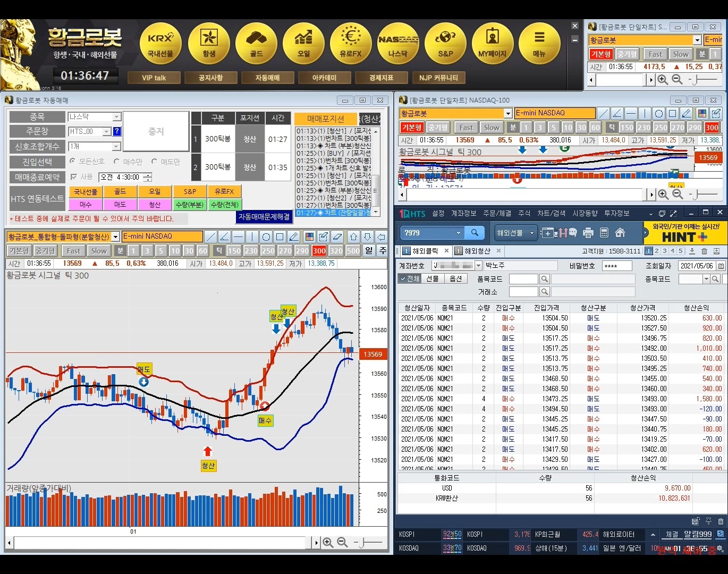Open the strategy dropdown 황금로봇_통합형-돌파형

coord(115,237)
